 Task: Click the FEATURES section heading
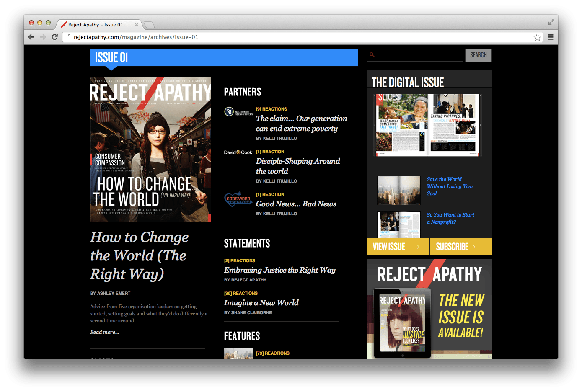242,336
